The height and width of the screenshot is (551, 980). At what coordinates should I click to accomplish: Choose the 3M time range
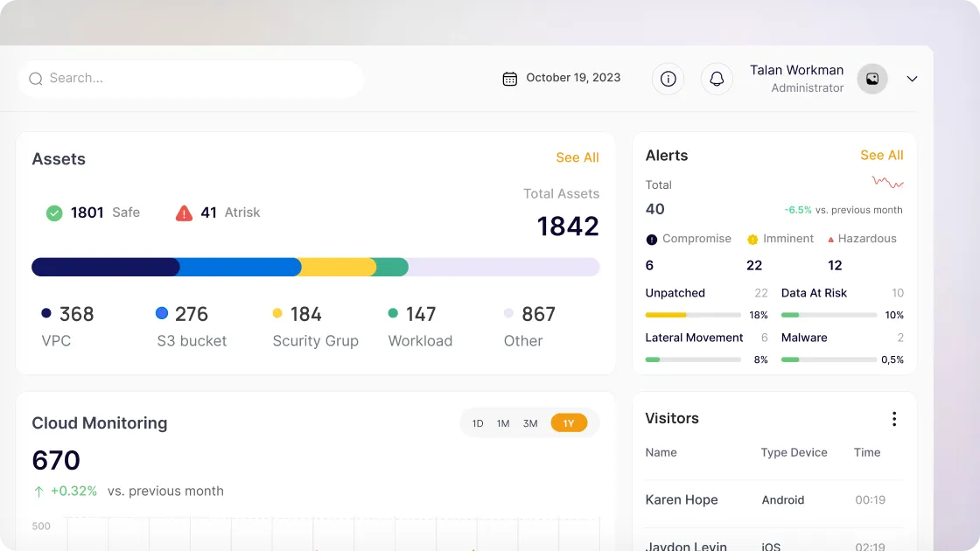[x=530, y=423]
